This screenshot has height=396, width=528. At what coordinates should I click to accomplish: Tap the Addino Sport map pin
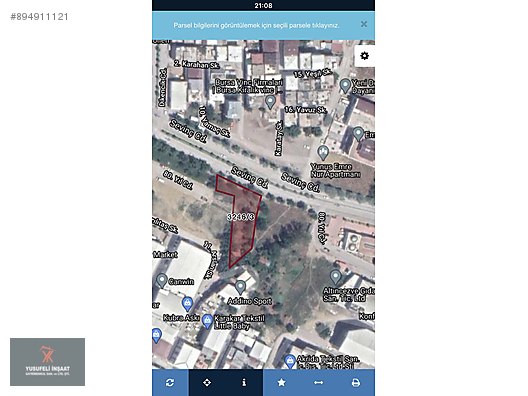coord(240,287)
